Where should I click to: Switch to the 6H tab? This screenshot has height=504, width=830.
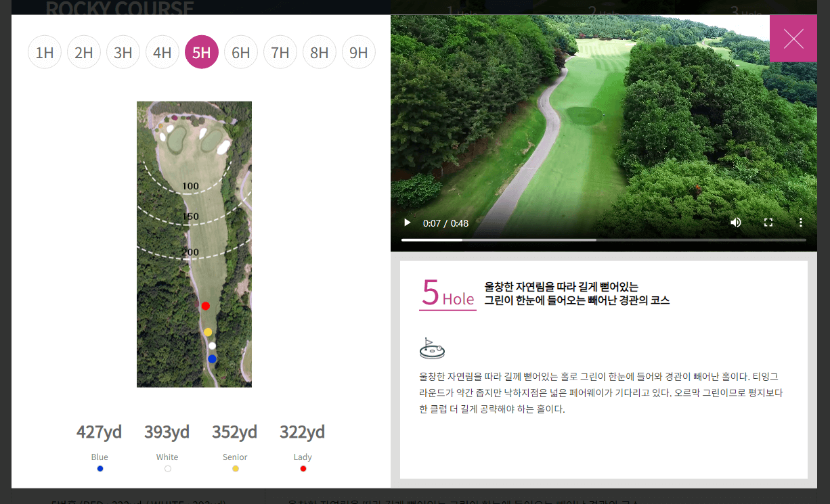(x=240, y=51)
